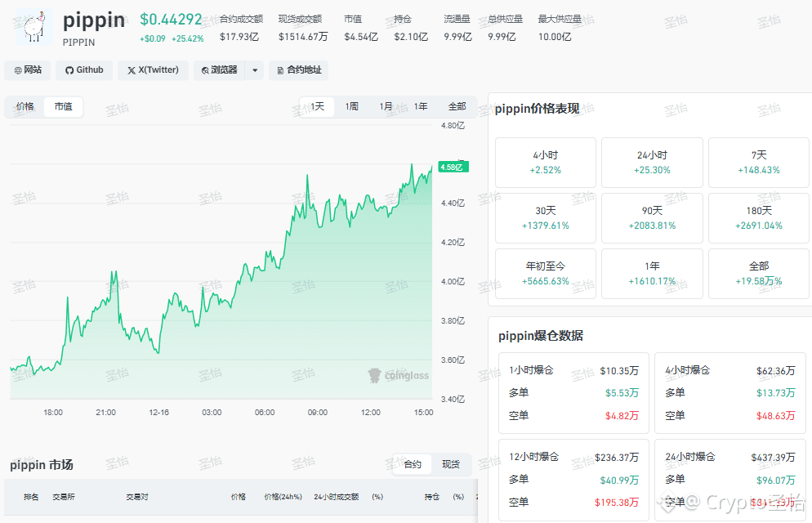Switch chart to 价格 tab
Image resolution: width=812 pixels, height=523 pixels.
click(25, 107)
